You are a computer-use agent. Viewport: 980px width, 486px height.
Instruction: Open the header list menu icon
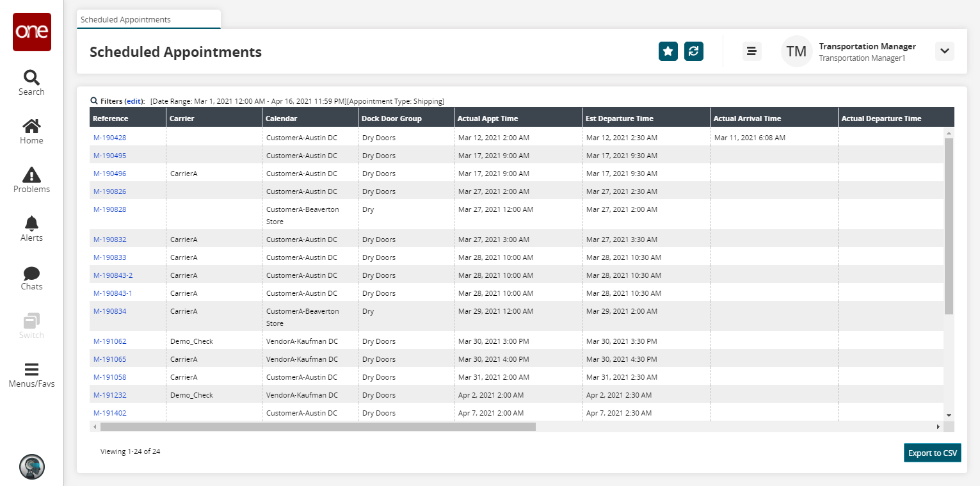(x=752, y=51)
